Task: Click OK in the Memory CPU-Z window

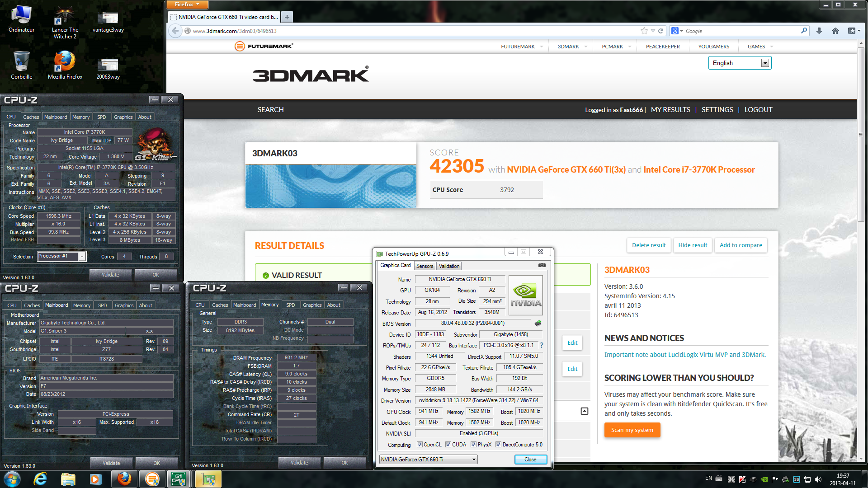Action: 344,463
